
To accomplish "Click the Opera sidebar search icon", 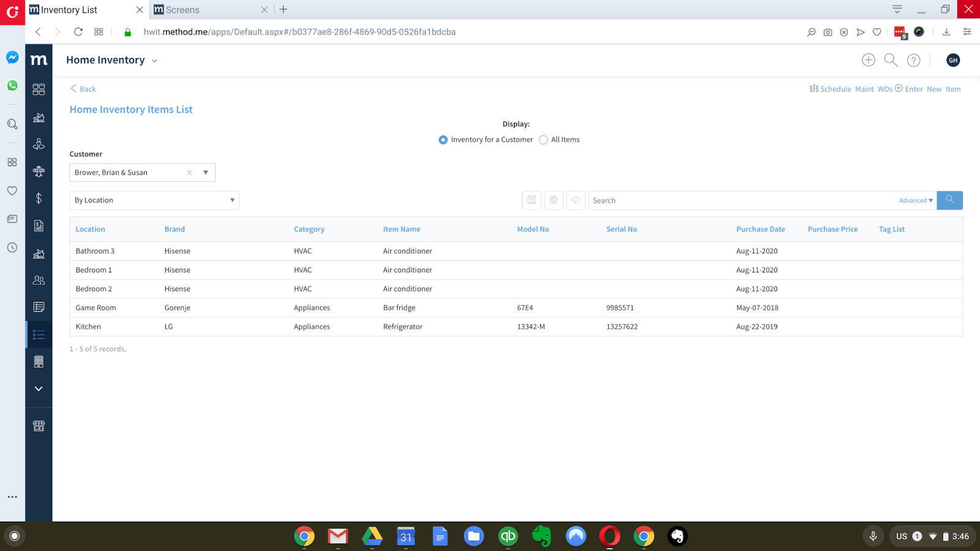I will pyautogui.click(x=12, y=124).
